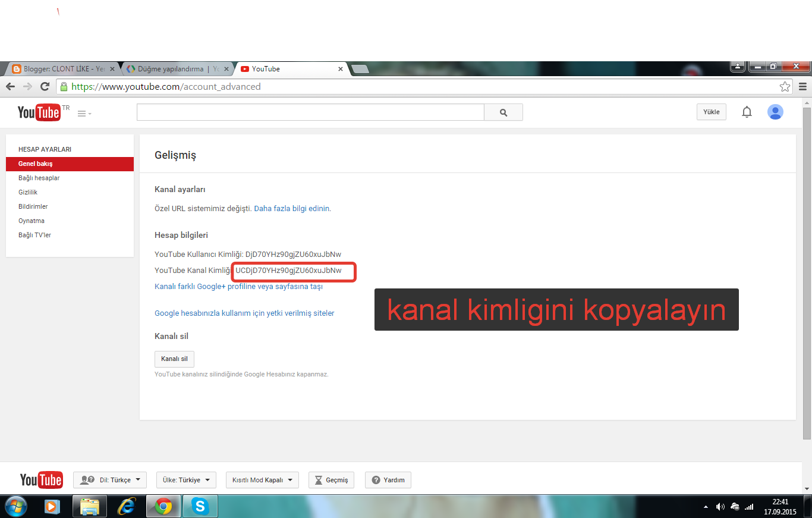812x518 pixels.
Task: Click the Chrome taskbar icon
Action: (x=163, y=506)
